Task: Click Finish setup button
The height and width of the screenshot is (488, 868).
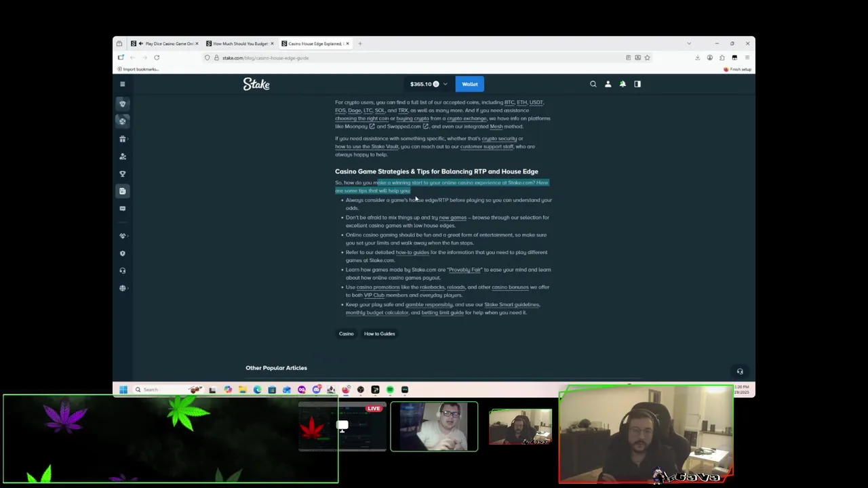Action: click(x=738, y=69)
